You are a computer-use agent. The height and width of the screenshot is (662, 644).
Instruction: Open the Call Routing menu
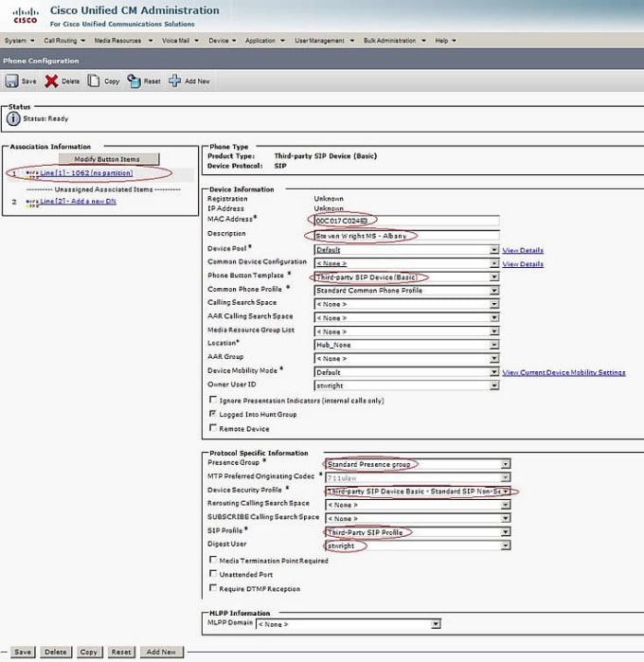pos(64,41)
